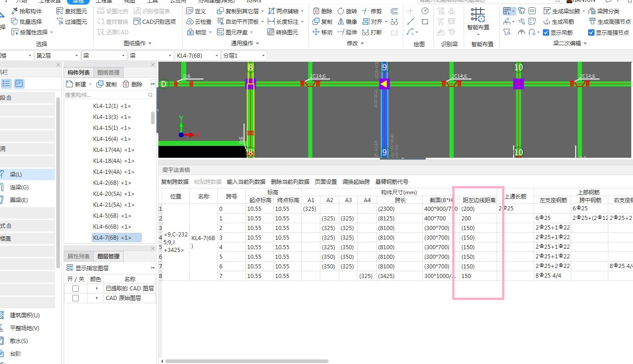Click the 删除 delete tool in Modify group
This screenshot has width=633, height=364.
(323, 11)
